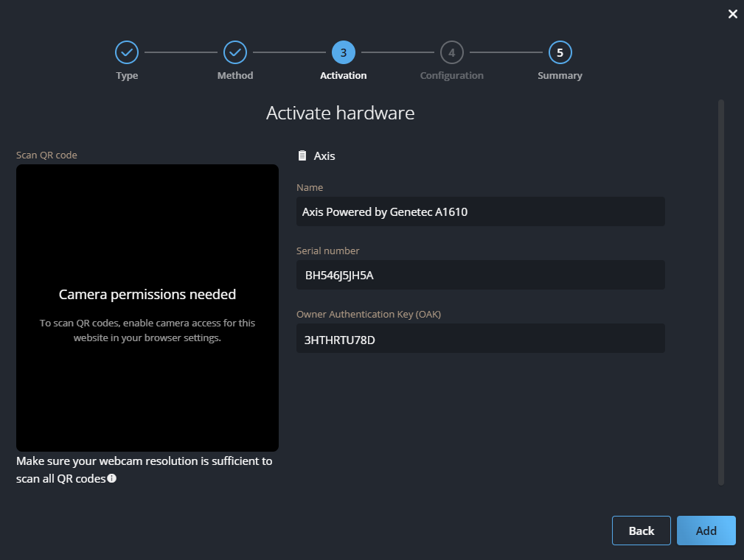
Task: Open the 'Summary' step label
Action: [560, 76]
